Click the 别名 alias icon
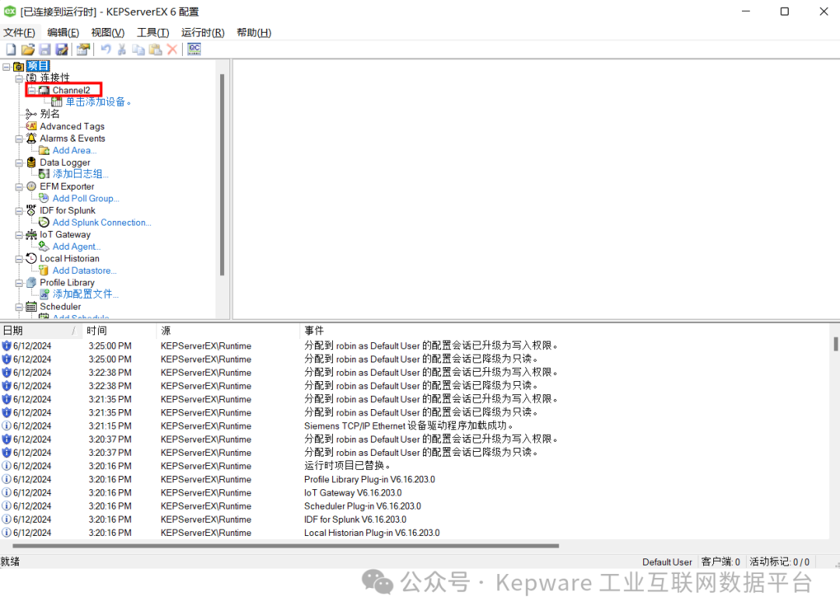 tap(31, 114)
